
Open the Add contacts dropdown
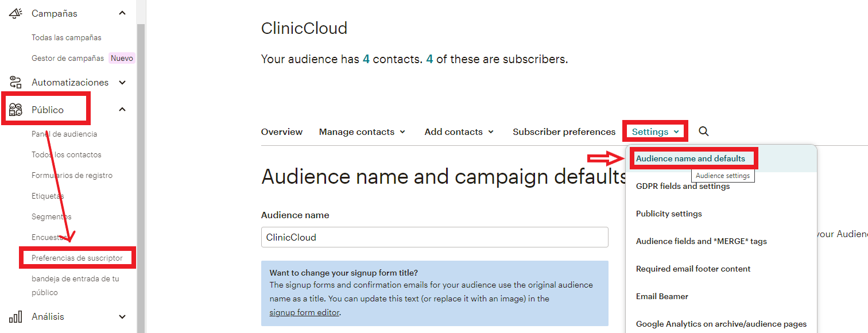pos(459,131)
